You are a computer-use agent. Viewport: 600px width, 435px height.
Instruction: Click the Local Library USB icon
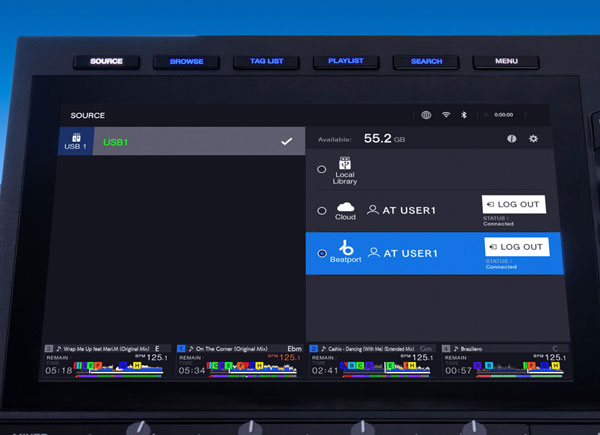(345, 163)
